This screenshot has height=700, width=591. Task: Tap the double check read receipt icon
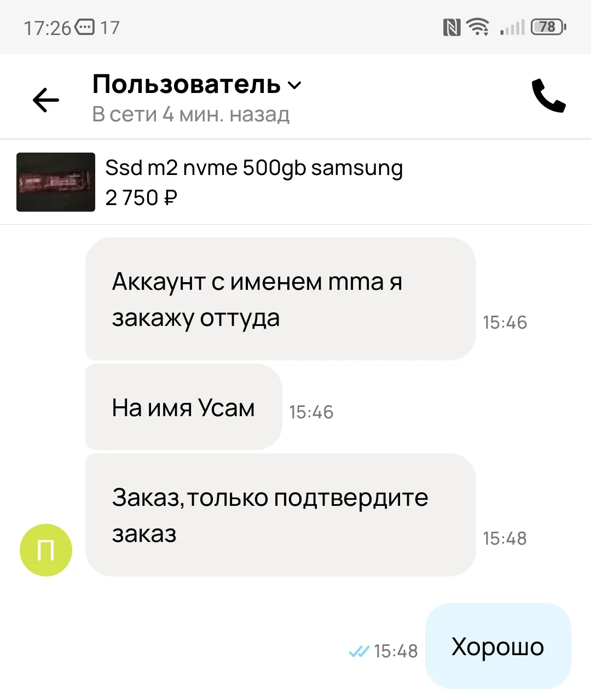point(359,651)
